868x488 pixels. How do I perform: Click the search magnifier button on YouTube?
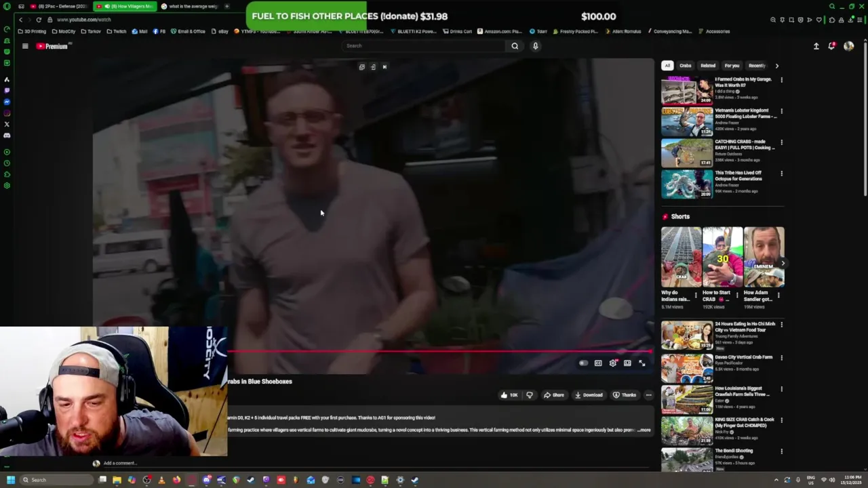pyautogui.click(x=515, y=46)
